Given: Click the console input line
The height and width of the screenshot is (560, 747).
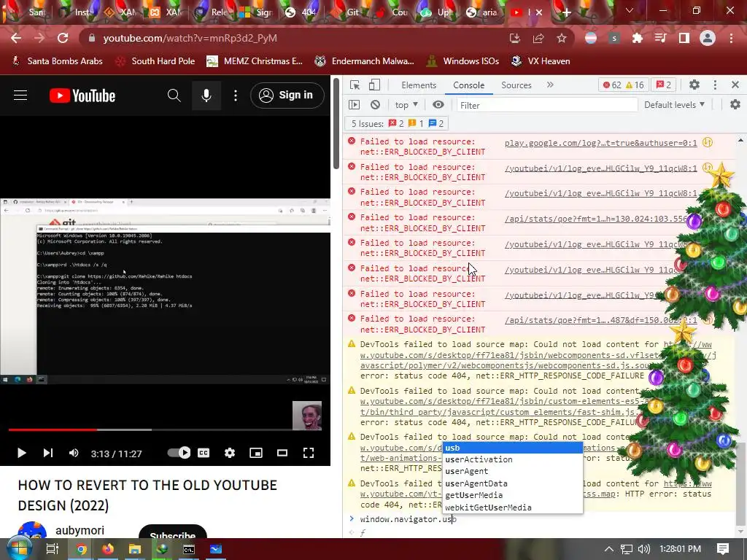Looking at the screenshot, I should click(543, 519).
